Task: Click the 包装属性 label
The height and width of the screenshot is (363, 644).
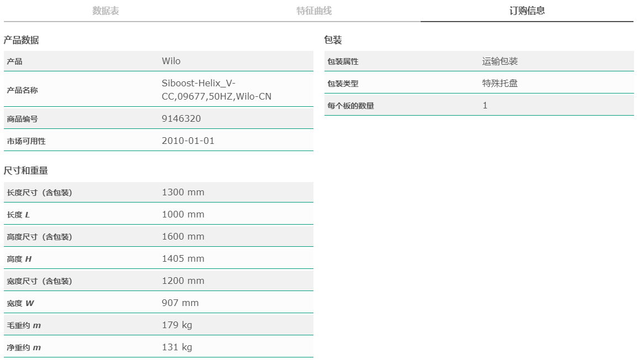Action: pos(343,61)
